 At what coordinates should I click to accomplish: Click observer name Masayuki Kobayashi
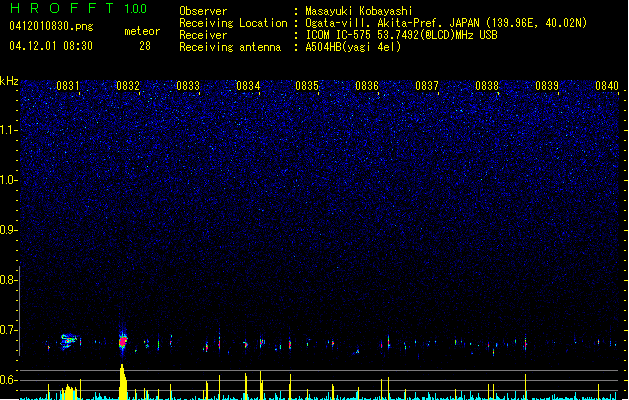(359, 11)
